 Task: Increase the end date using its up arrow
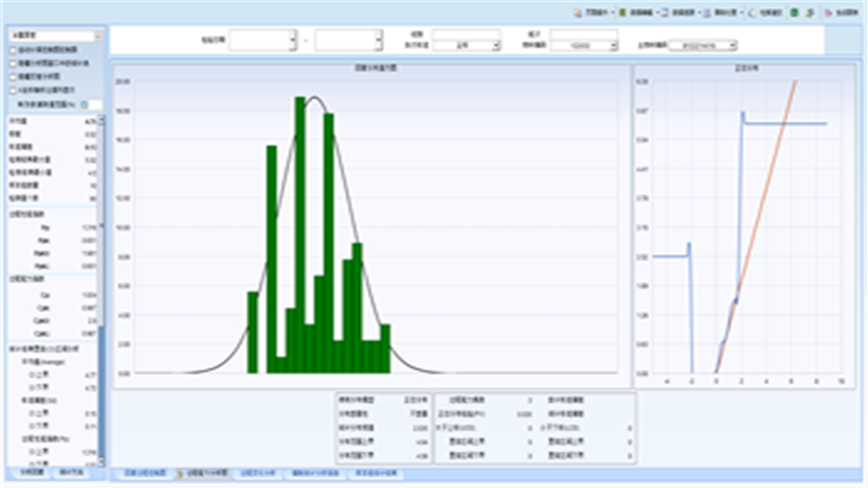379,35
